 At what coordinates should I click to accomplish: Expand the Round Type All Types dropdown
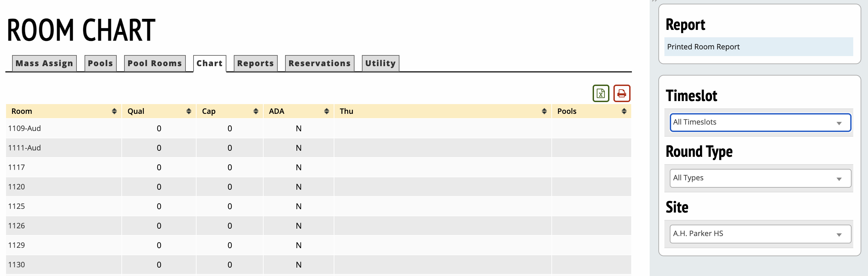coord(760,178)
